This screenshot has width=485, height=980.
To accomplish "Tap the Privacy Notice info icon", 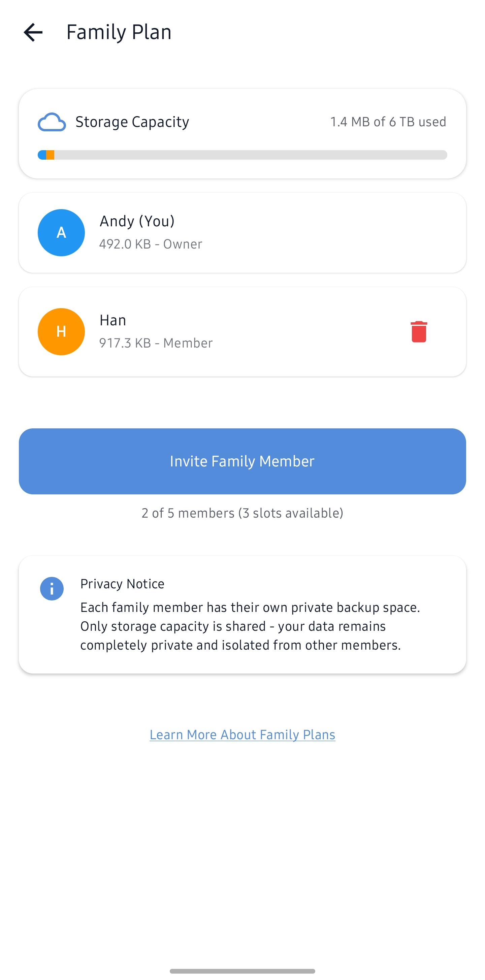I will tap(52, 589).
